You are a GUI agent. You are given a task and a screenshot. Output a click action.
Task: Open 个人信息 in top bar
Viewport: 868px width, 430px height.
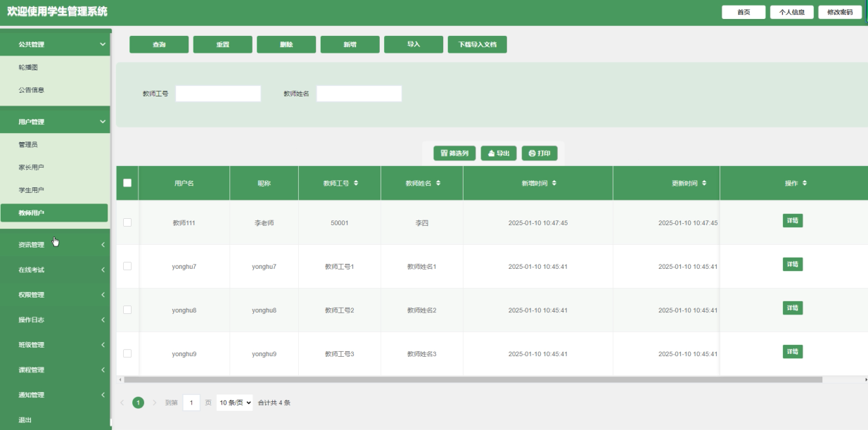pos(792,12)
